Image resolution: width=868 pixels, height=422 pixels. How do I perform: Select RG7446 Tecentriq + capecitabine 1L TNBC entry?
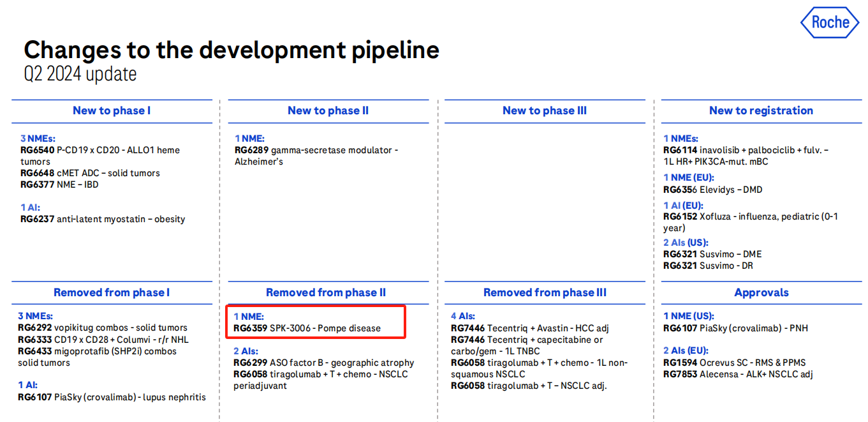click(x=527, y=345)
